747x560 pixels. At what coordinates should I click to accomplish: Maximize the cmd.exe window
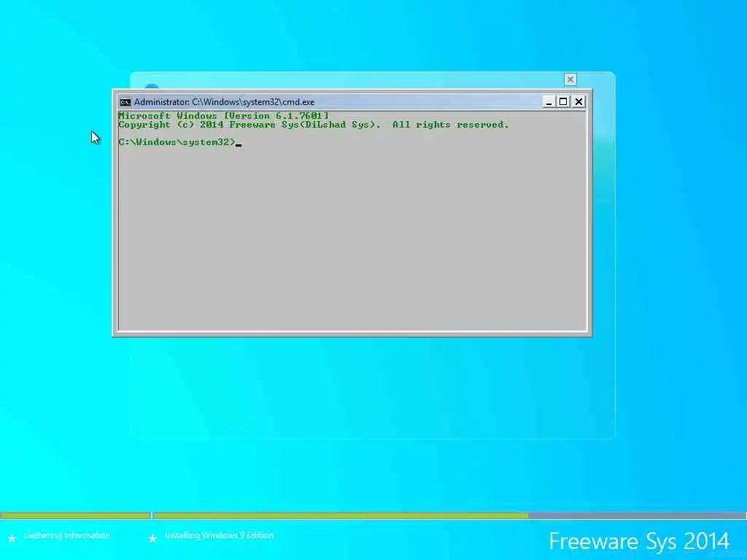pyautogui.click(x=563, y=102)
